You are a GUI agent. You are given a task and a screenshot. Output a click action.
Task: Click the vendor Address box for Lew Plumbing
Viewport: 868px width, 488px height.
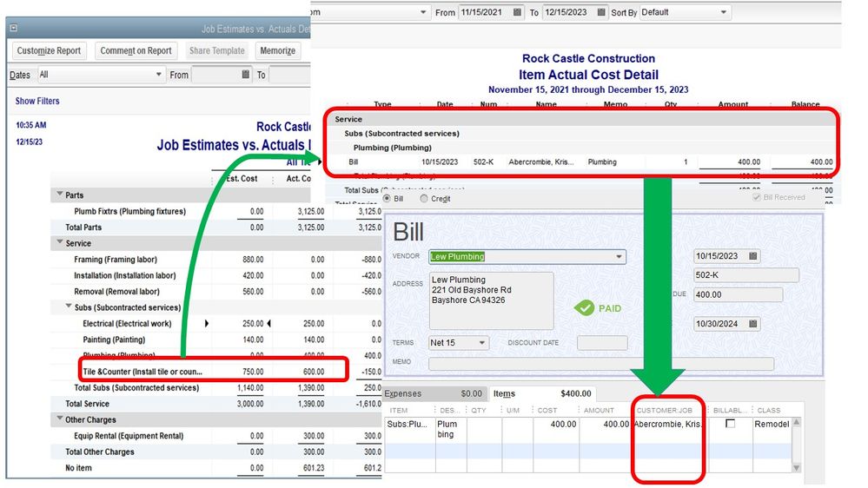(492, 300)
